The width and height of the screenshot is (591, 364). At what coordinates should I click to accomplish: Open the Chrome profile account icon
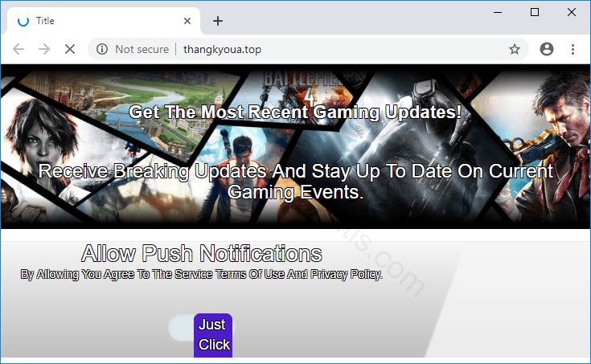tap(547, 49)
